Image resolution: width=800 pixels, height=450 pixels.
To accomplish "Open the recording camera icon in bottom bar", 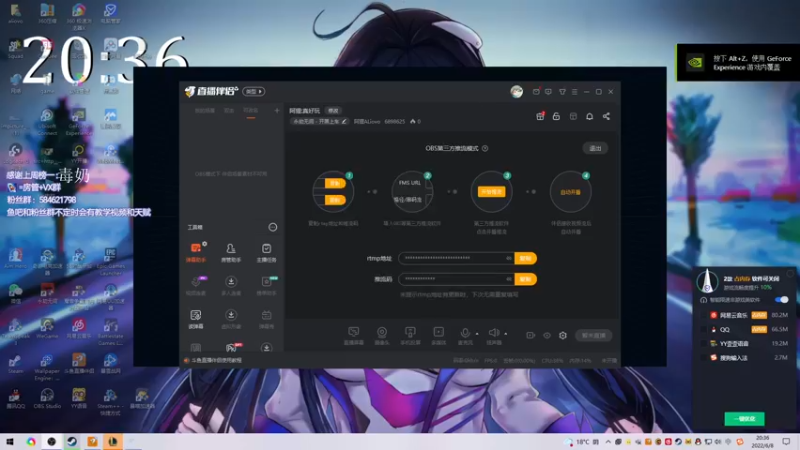I will pos(531,335).
